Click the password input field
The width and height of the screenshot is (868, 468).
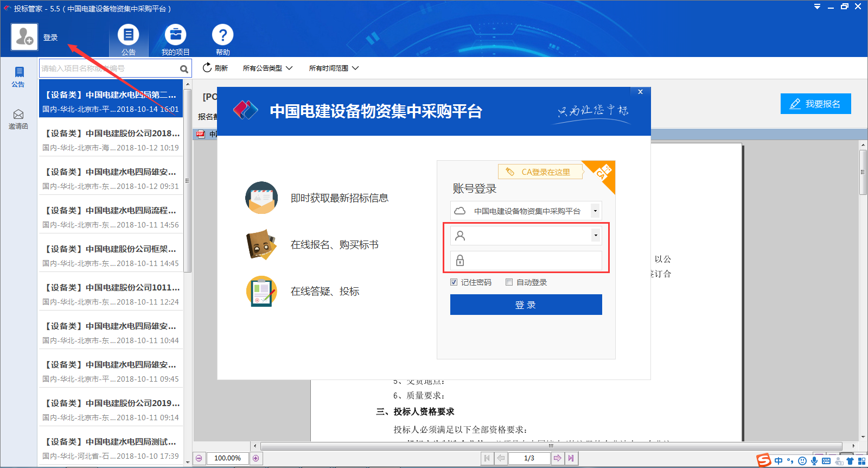pyautogui.click(x=526, y=260)
